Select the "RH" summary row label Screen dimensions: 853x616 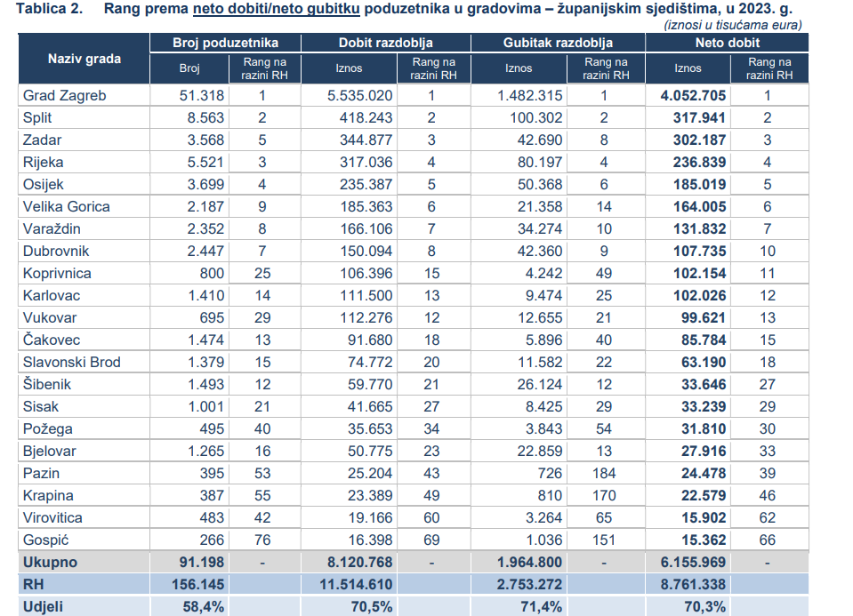tap(34, 585)
